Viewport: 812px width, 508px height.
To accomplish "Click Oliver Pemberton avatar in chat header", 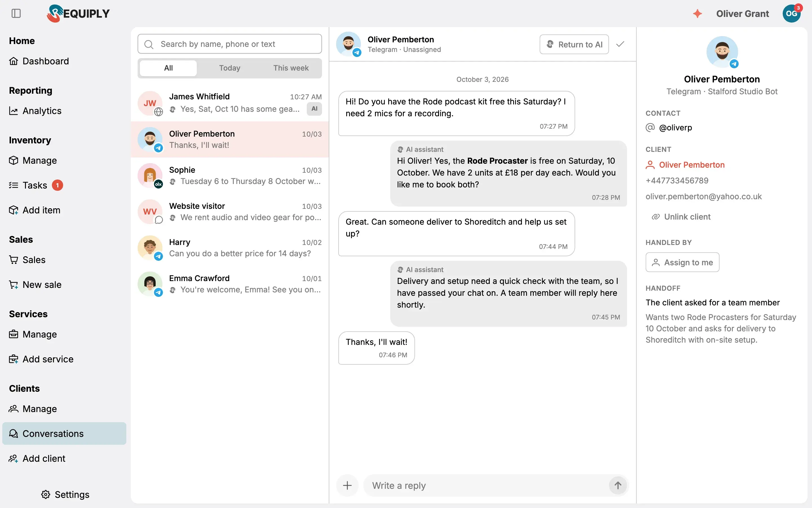I will tap(348, 44).
